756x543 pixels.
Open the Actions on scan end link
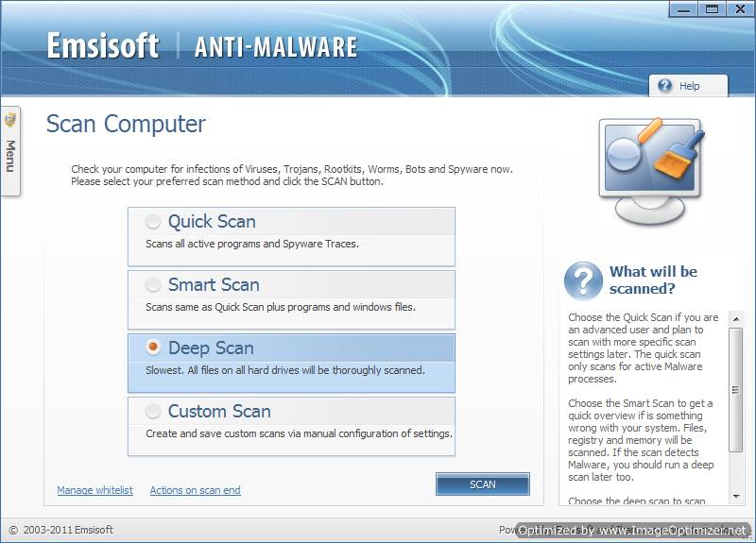pos(196,490)
